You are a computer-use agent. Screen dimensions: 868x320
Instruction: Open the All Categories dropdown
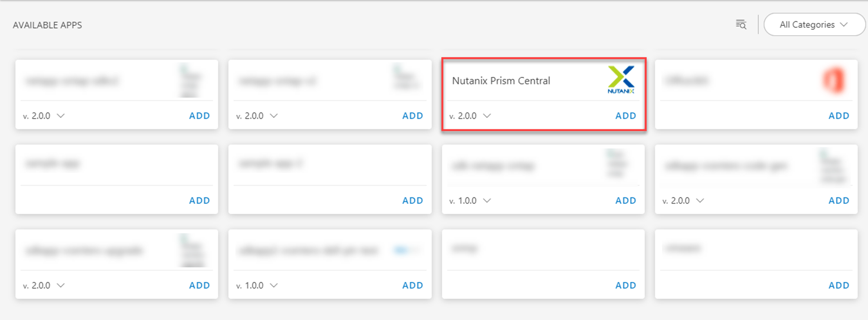point(814,24)
